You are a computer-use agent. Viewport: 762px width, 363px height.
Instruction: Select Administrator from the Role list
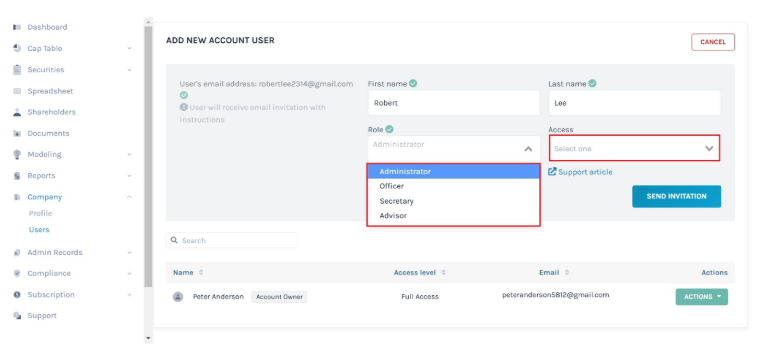pyautogui.click(x=453, y=172)
